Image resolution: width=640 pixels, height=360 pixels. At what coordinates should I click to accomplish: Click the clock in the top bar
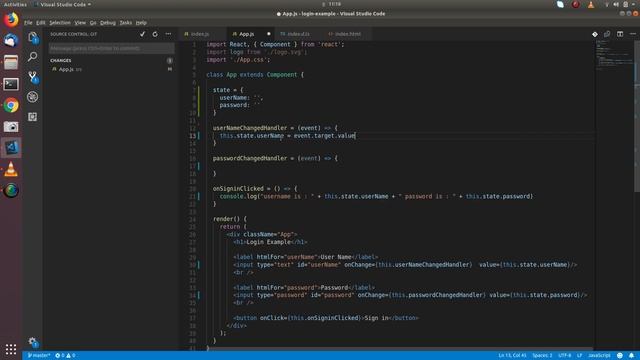tap(334, 4)
